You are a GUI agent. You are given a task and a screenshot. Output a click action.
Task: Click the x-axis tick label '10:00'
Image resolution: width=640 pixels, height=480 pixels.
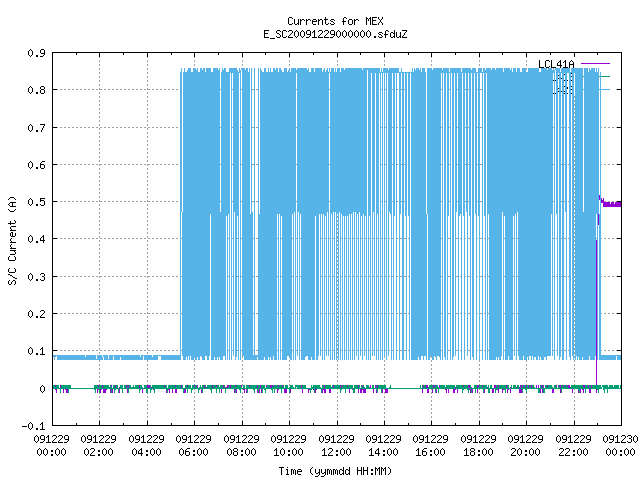[x=288, y=452]
